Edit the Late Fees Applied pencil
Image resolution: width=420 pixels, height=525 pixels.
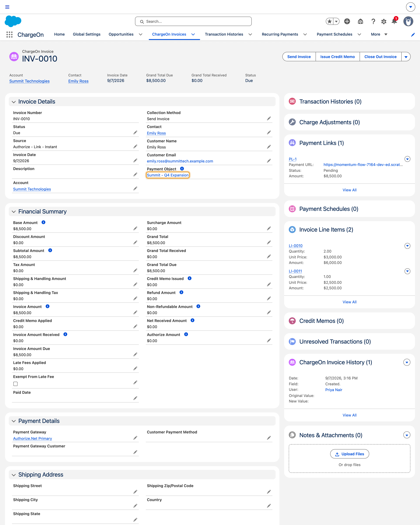pyautogui.click(x=135, y=369)
